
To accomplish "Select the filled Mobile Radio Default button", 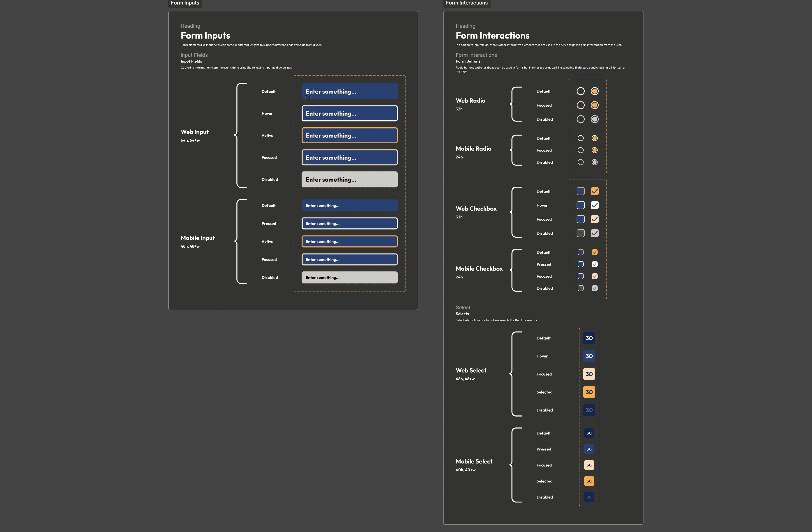I will 594,138.
